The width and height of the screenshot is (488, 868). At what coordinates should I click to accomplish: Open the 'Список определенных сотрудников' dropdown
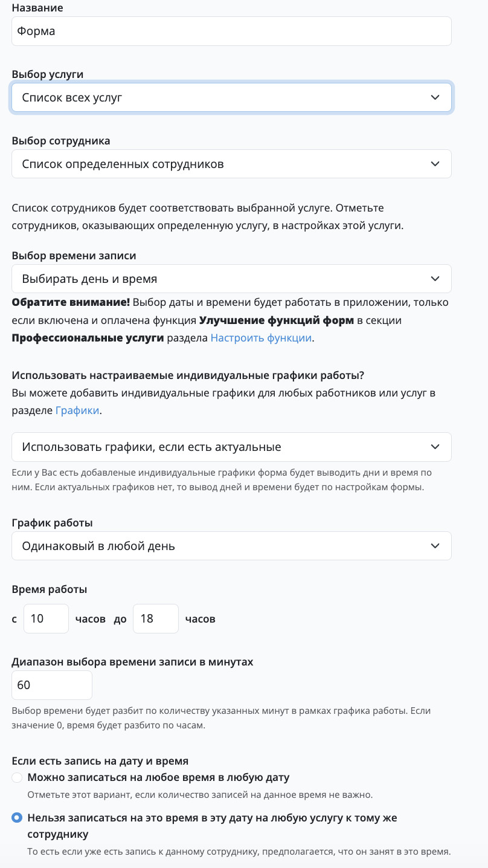[x=231, y=164]
